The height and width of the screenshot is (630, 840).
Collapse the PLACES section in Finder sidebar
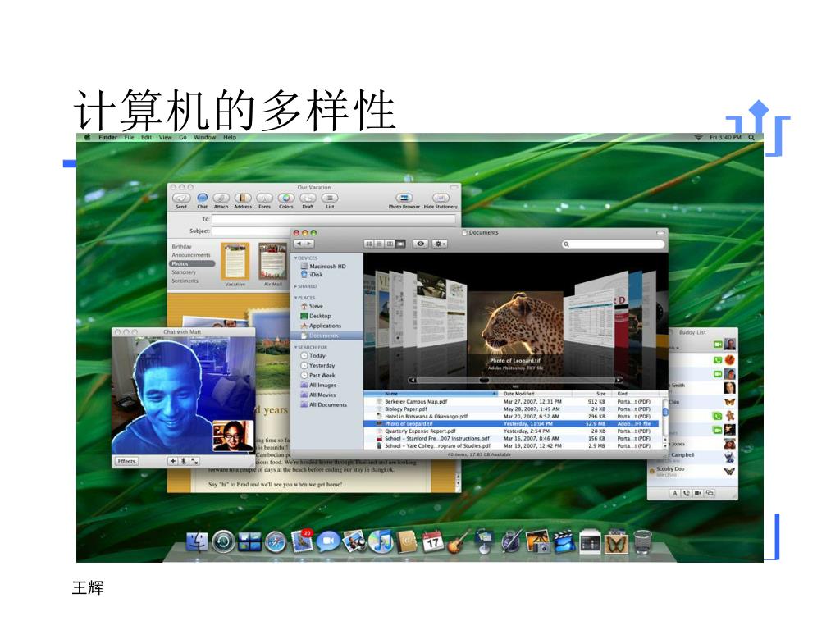(x=295, y=298)
